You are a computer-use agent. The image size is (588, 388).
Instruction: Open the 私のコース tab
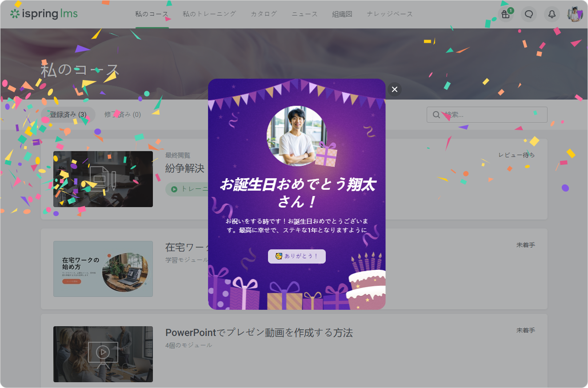pos(152,14)
